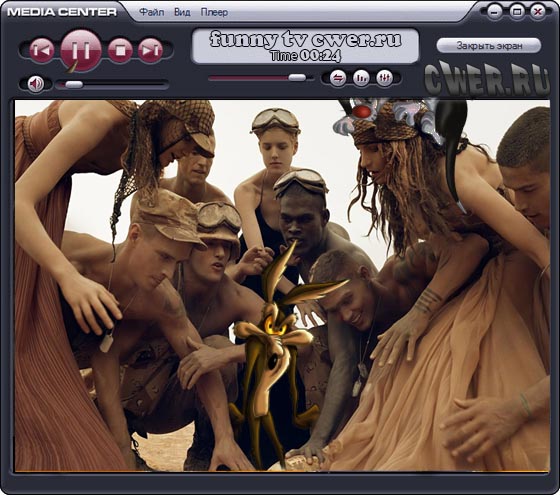
Task: Pause the playing video
Action: (81, 50)
